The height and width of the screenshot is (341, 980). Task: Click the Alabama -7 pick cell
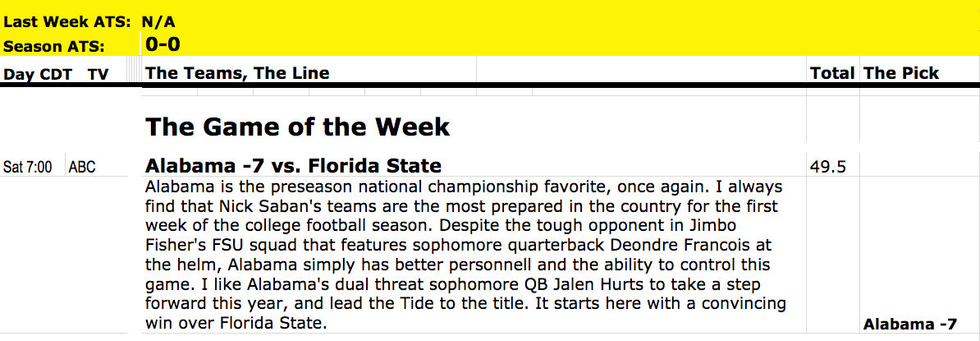pos(909,324)
